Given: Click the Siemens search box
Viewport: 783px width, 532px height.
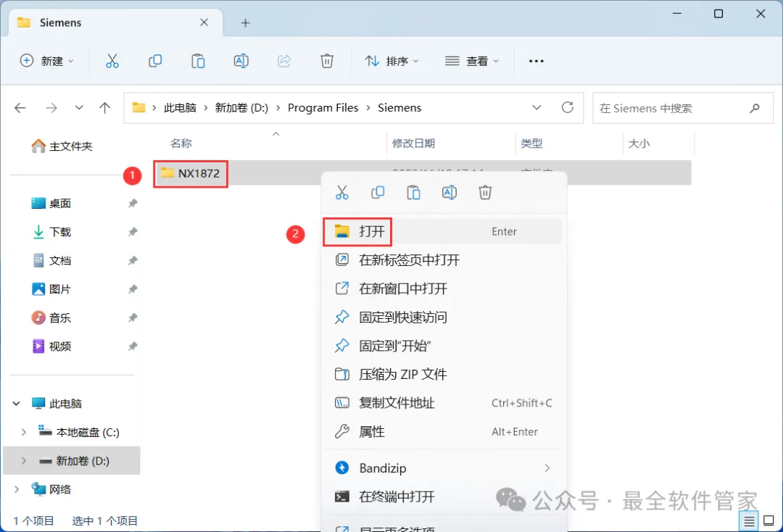Looking at the screenshot, I should point(683,108).
